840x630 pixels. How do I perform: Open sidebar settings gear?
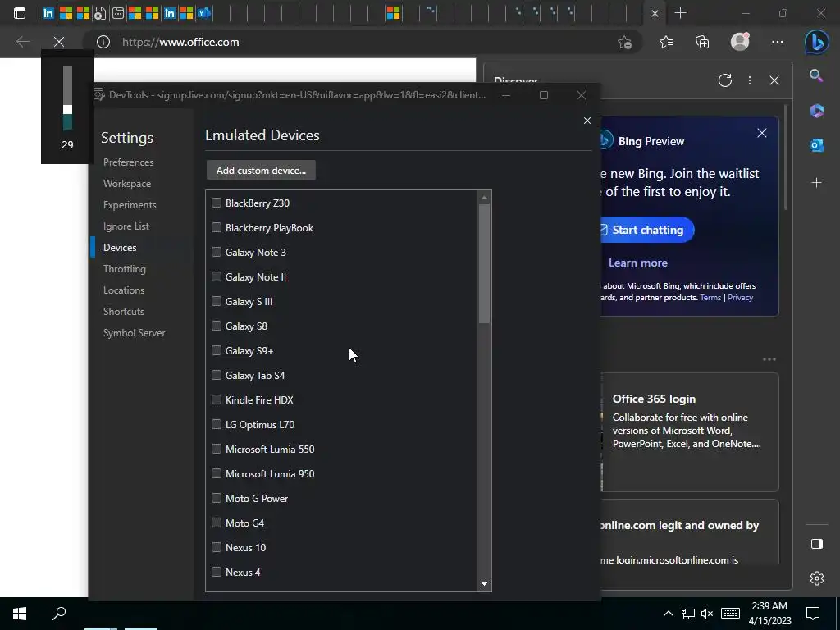pos(816,578)
